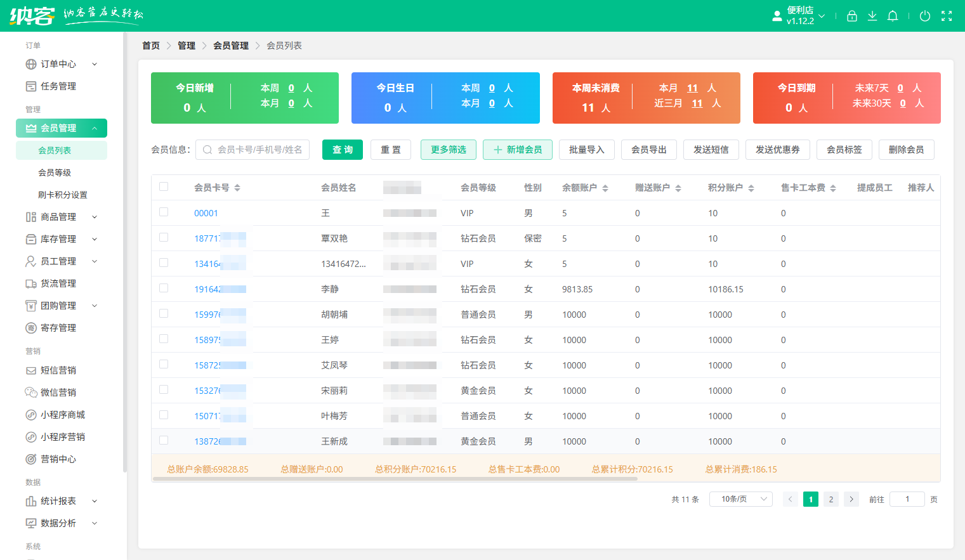The width and height of the screenshot is (965, 560).
Task: Click the power logout icon
Action: point(925,16)
